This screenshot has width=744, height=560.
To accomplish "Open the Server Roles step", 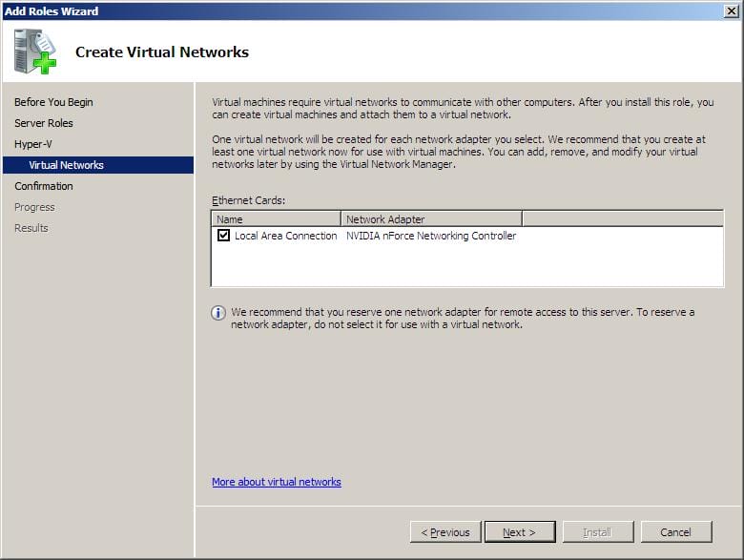I will pyautogui.click(x=44, y=123).
